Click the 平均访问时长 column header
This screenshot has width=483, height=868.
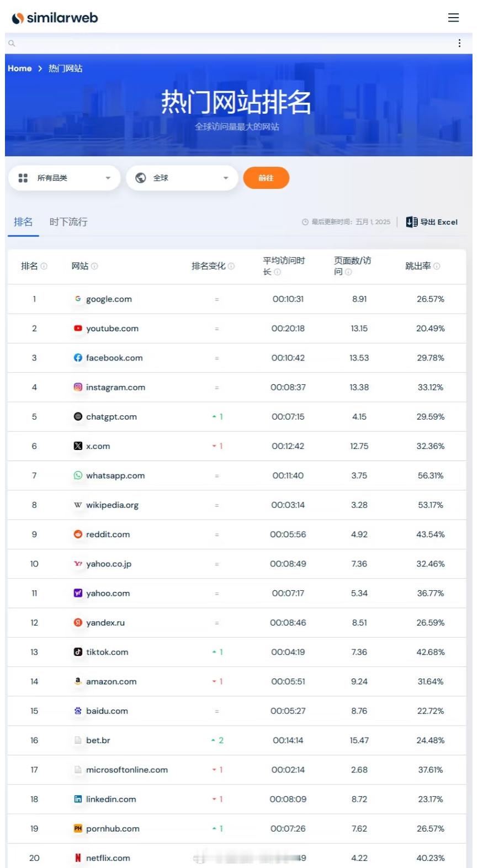(284, 266)
